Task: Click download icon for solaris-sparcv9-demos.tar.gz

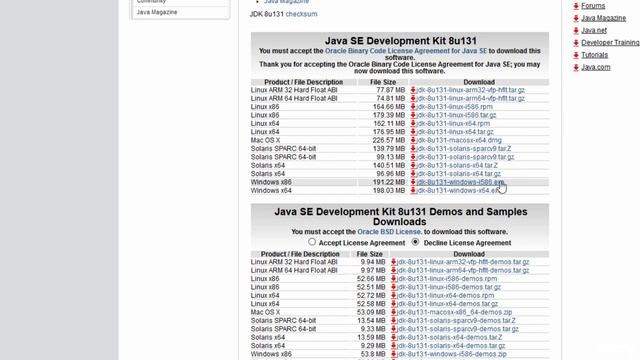Action: click(393, 329)
